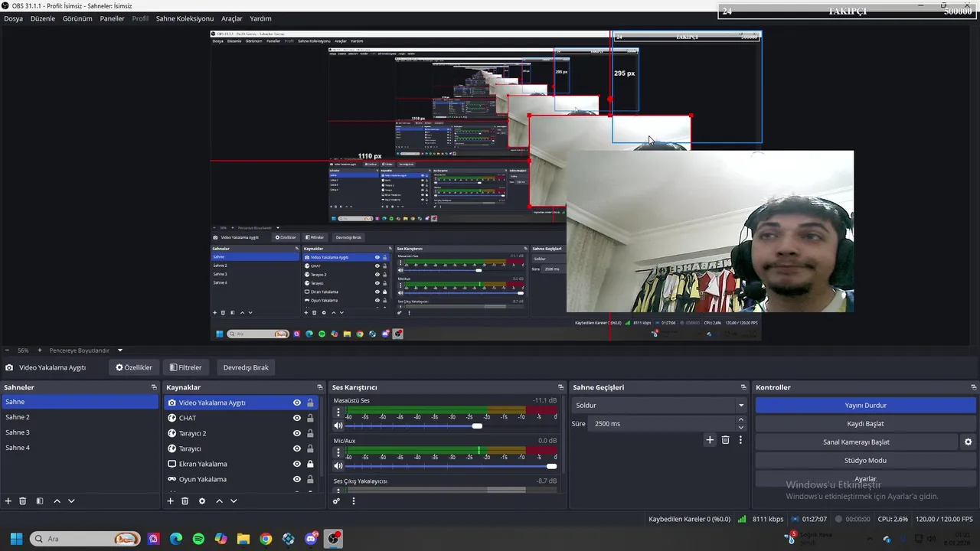Screen dimensions: 980x551
Task: Delete the selected scene with the trash icon
Action: point(23,501)
